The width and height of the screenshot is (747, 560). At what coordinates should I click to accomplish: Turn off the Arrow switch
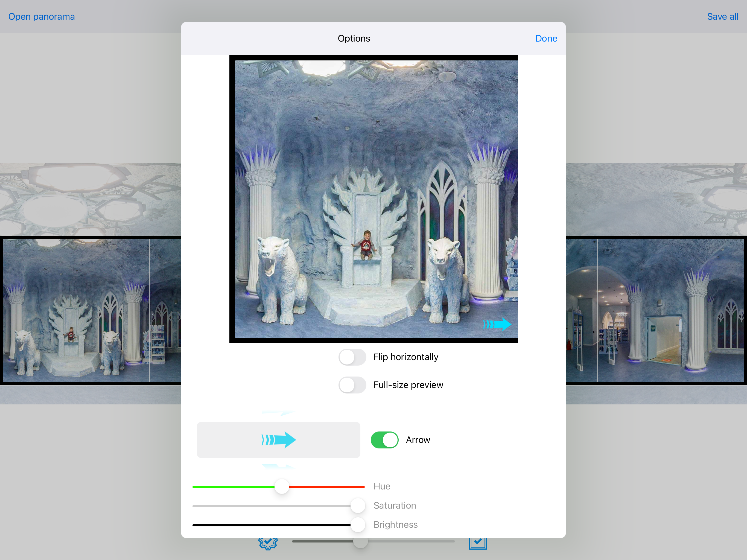click(x=384, y=440)
